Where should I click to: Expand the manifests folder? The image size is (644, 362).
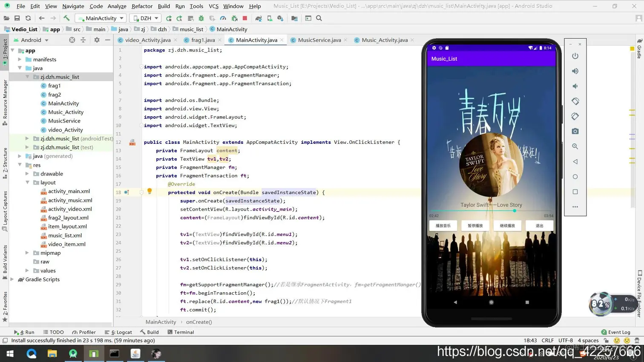pos(20,60)
